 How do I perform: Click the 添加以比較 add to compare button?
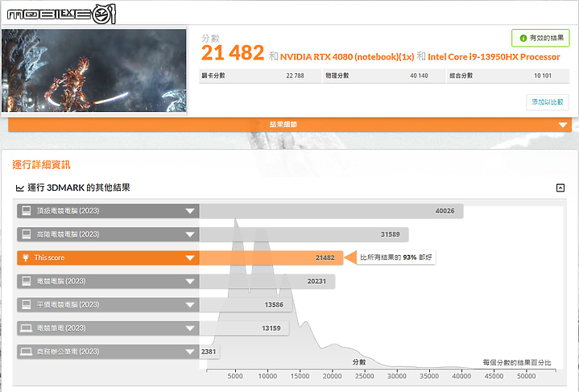coord(548,102)
